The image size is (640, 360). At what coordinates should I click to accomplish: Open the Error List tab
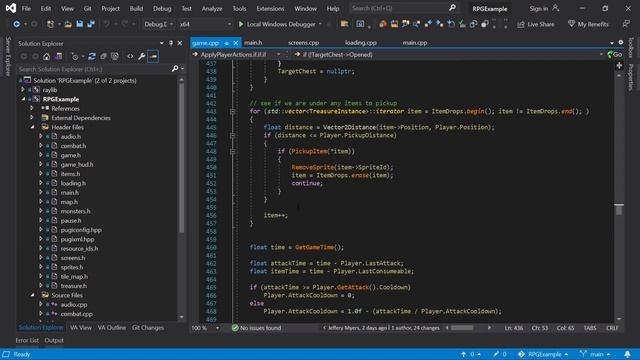[x=27, y=340]
